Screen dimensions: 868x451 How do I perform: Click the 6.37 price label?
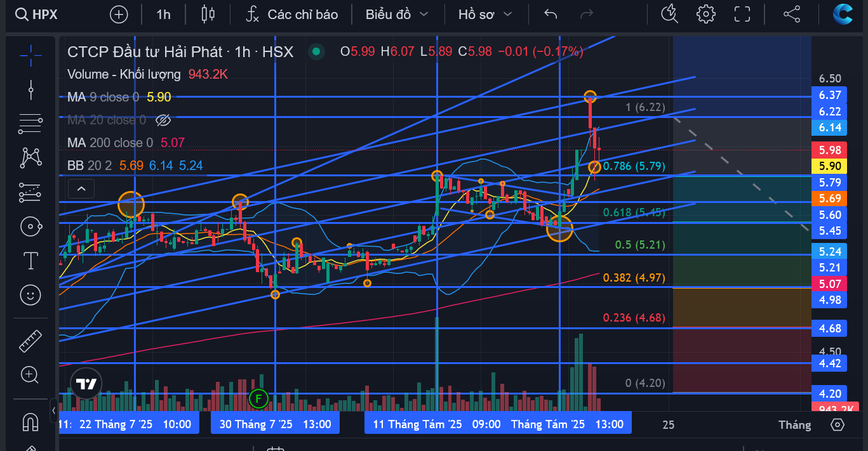pos(829,96)
